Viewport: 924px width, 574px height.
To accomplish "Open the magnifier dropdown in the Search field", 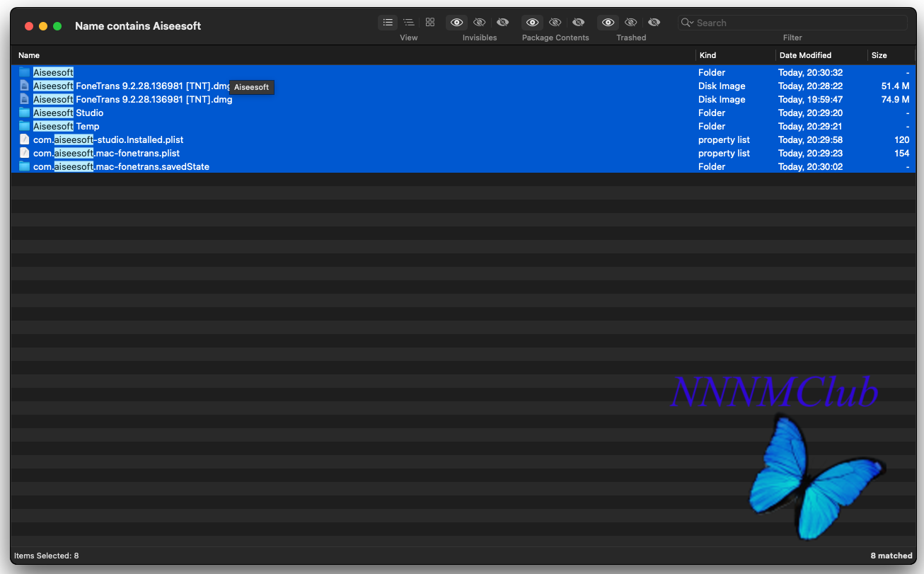I will [x=687, y=23].
